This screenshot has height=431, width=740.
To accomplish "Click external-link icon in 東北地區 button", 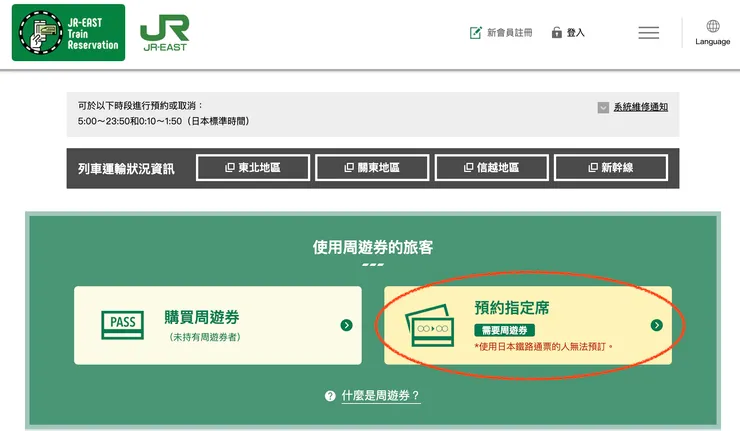I will pyautogui.click(x=230, y=168).
